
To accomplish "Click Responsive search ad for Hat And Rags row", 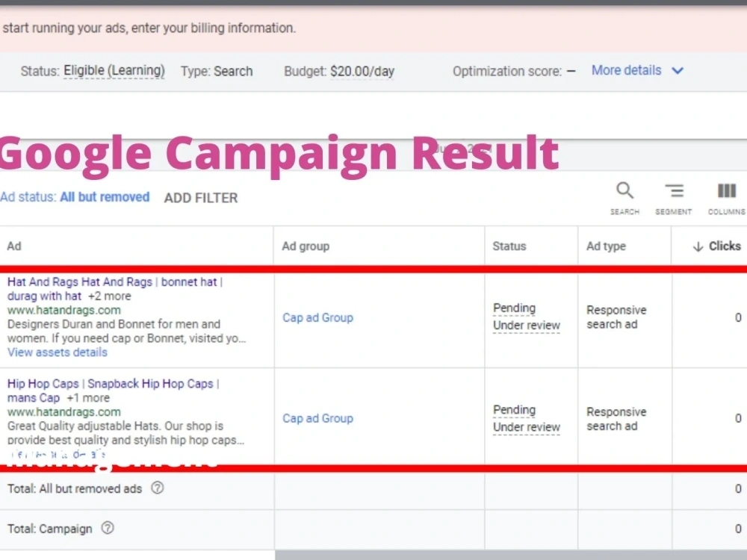I will pos(616,317).
